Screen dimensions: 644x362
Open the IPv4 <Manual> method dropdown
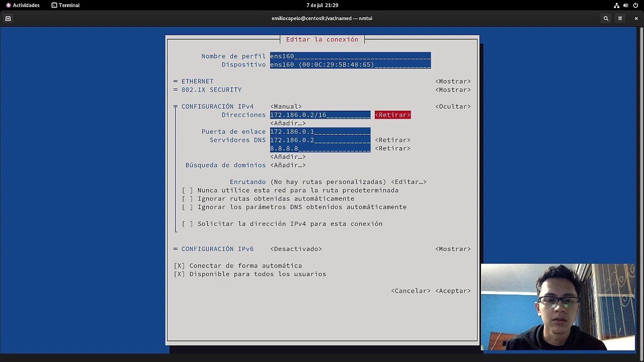(x=286, y=107)
